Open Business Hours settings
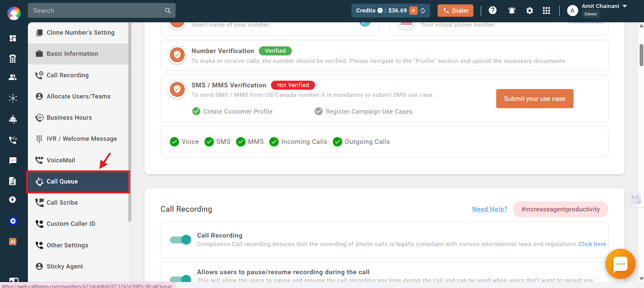Image resolution: width=644 pixels, height=288 pixels. pyautogui.click(x=78, y=118)
